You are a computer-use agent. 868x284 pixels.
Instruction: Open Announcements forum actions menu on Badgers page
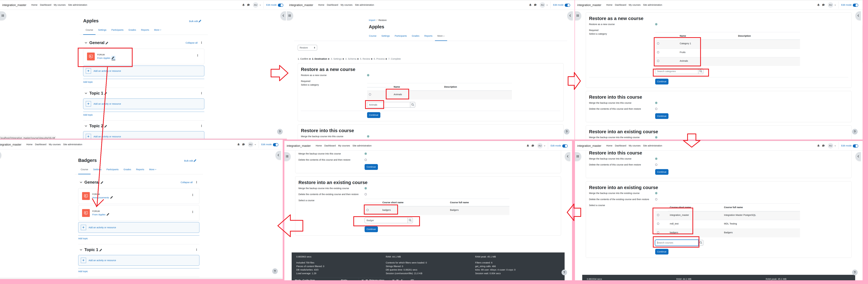coord(193,195)
